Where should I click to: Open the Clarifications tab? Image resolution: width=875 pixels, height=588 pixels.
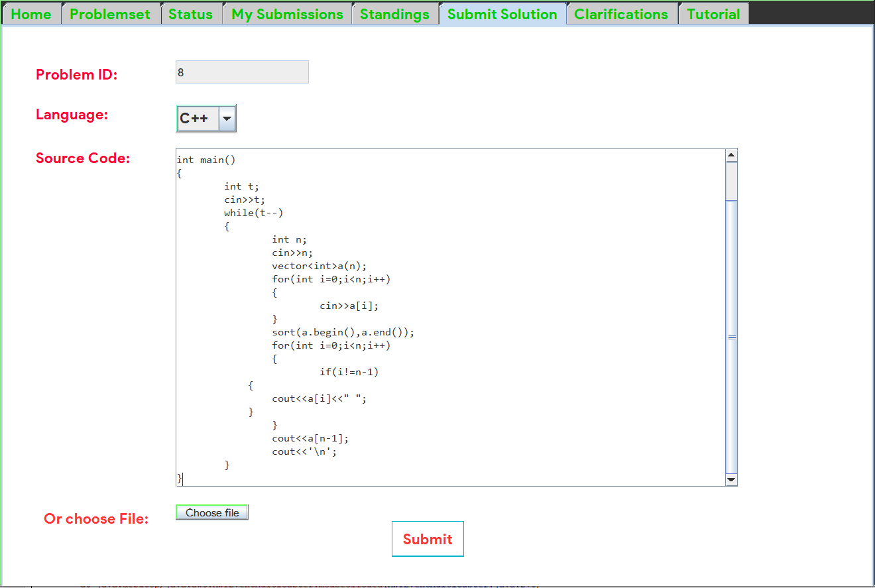point(621,14)
